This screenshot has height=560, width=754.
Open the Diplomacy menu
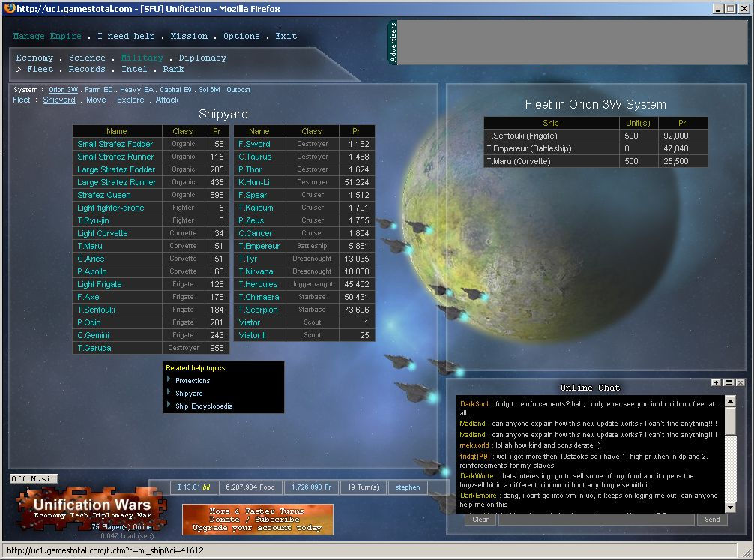(x=202, y=58)
